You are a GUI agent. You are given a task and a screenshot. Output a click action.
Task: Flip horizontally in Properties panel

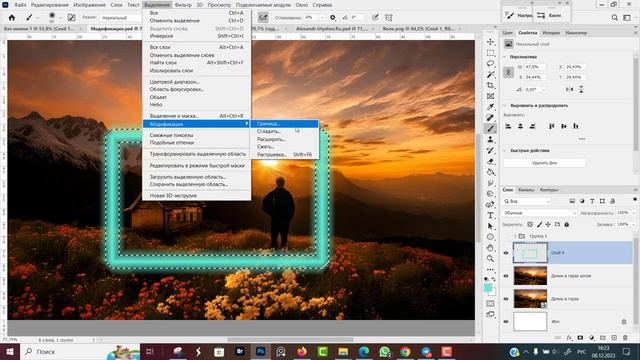pos(570,89)
